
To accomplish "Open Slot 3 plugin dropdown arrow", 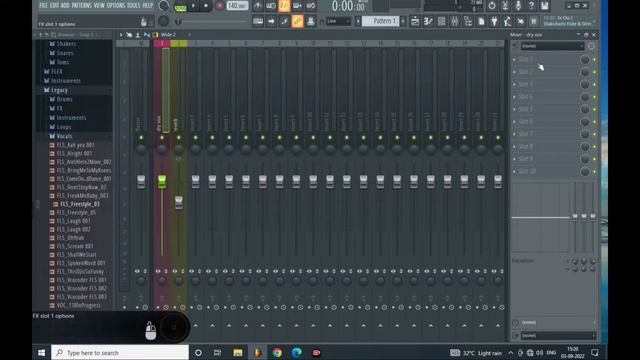I will coord(514,84).
